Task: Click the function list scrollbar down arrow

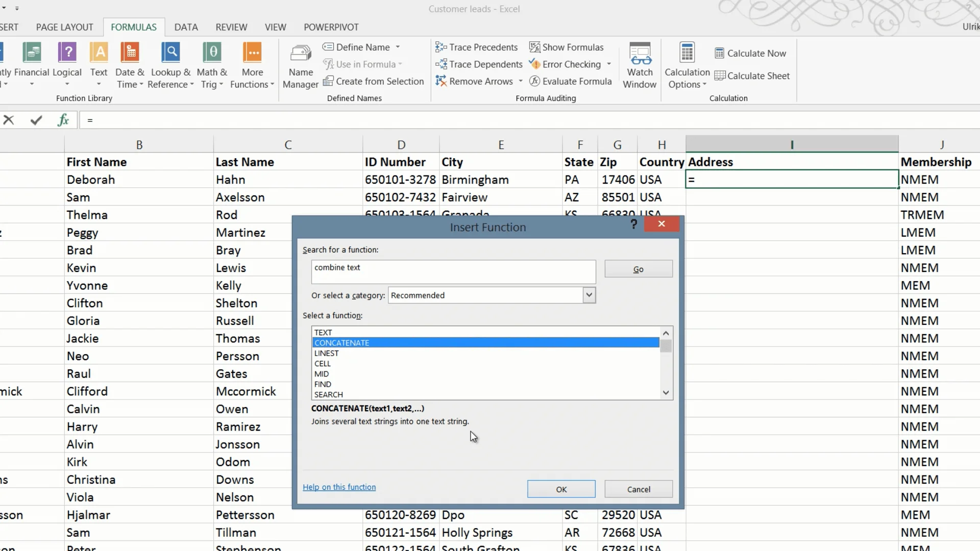Action: 666,393
